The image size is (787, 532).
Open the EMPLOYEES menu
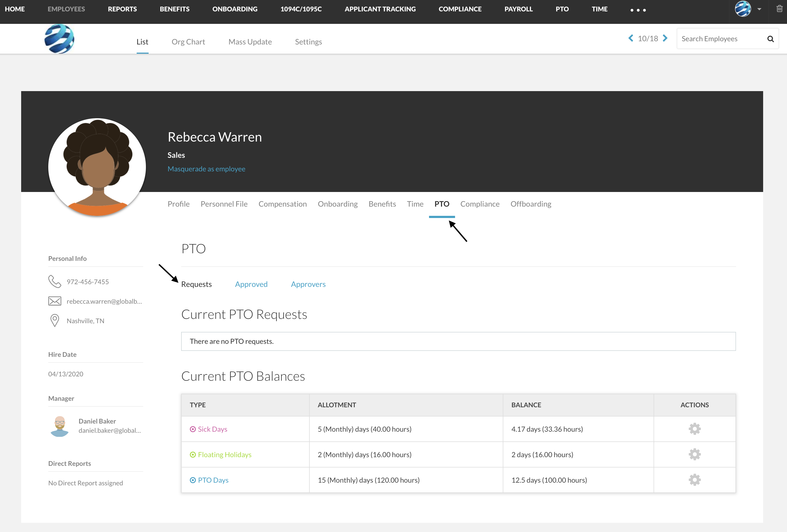66,9
